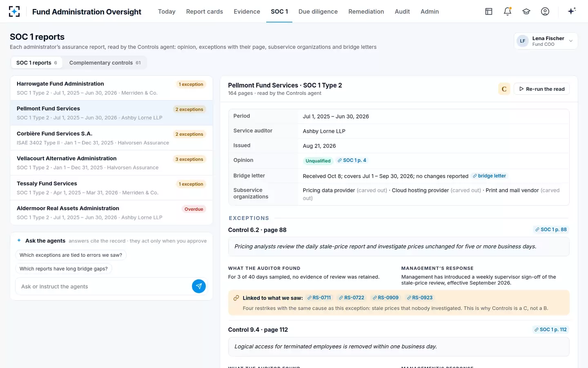This screenshot has width=588, height=368.
Task: Click the app logo icon
Action: tap(14, 11)
